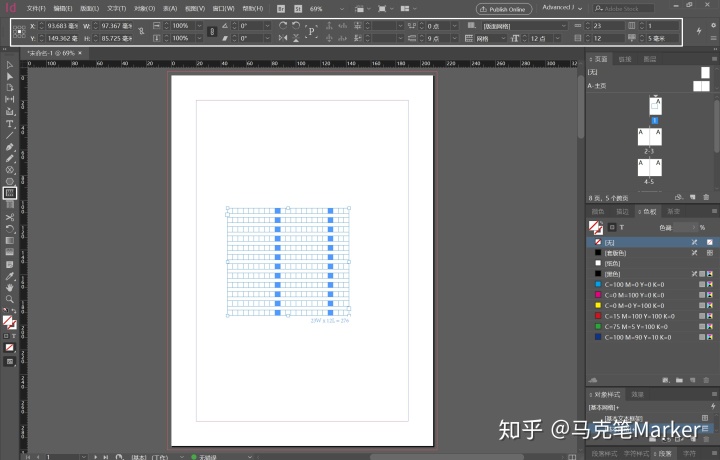The width and height of the screenshot is (720, 460).
Task: Toggle screen mode at toolbox bottom
Action: pos(10,362)
